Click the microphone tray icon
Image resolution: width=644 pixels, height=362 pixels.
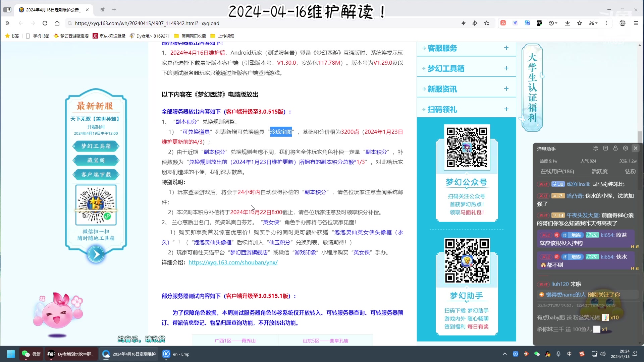pos(558,354)
